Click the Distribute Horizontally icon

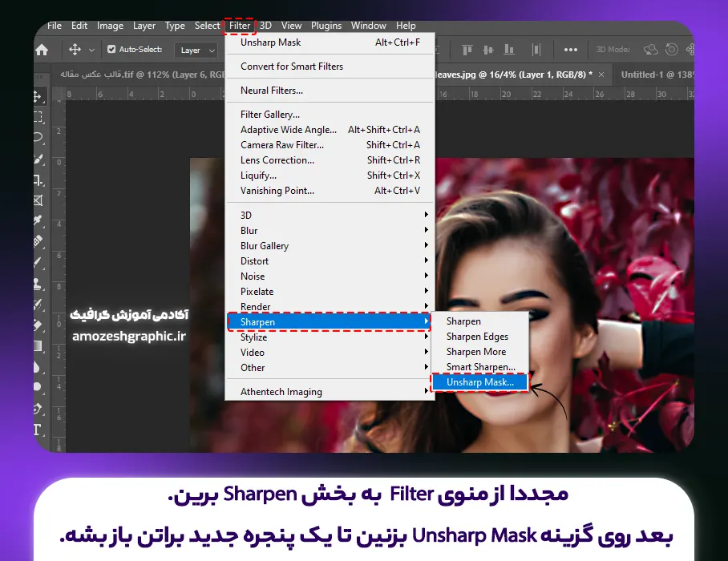(x=536, y=50)
